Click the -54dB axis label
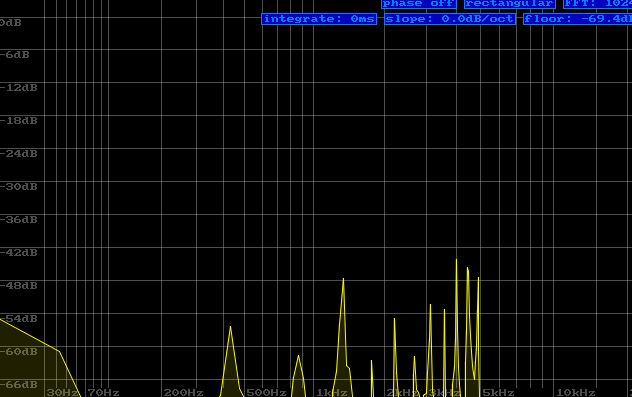This screenshot has width=632, height=397. coord(19,319)
